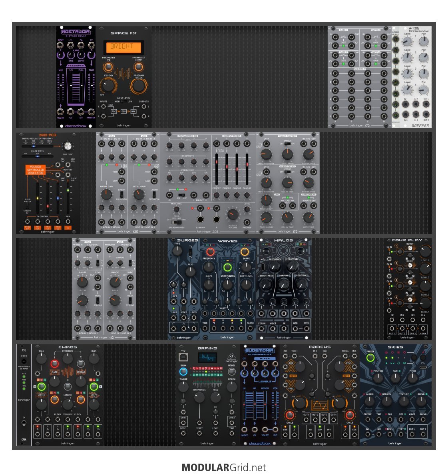Click the blue BANK button on Brains
The image size is (448, 476).
click(183, 372)
